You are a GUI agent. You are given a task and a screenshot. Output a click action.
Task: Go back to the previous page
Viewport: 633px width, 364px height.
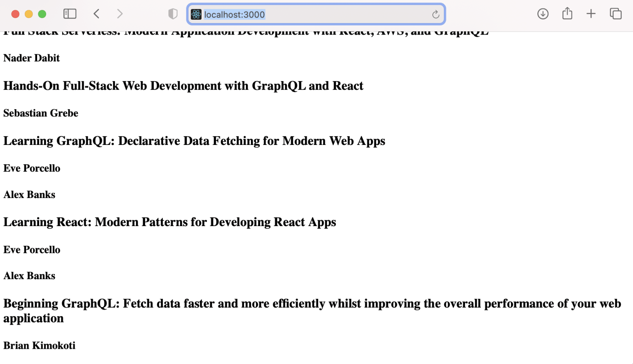[x=96, y=14]
